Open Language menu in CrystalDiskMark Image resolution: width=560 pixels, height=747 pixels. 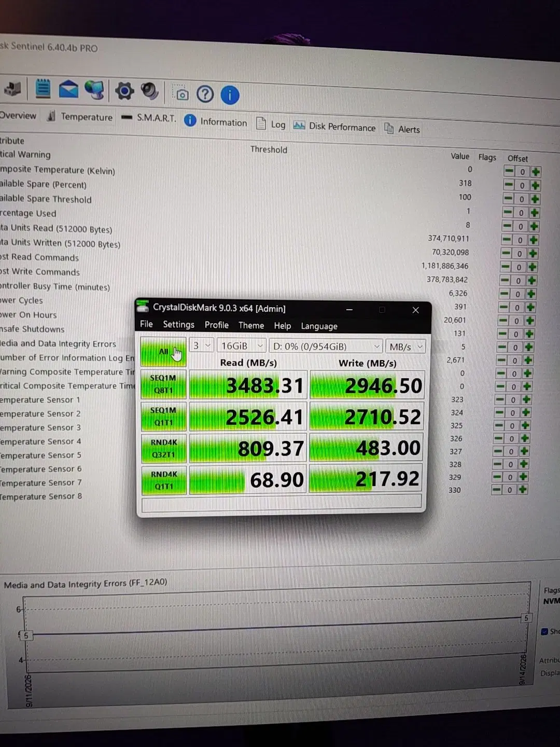pyautogui.click(x=319, y=326)
